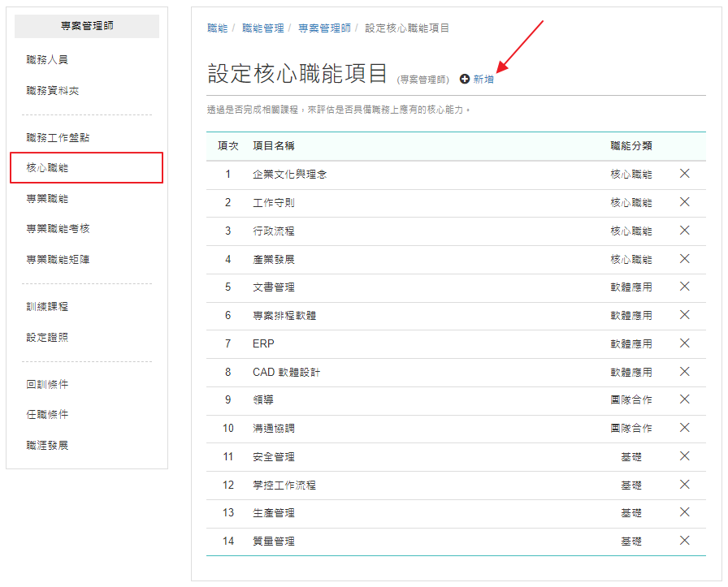Select 訓練課程 in the left menu

click(47, 306)
